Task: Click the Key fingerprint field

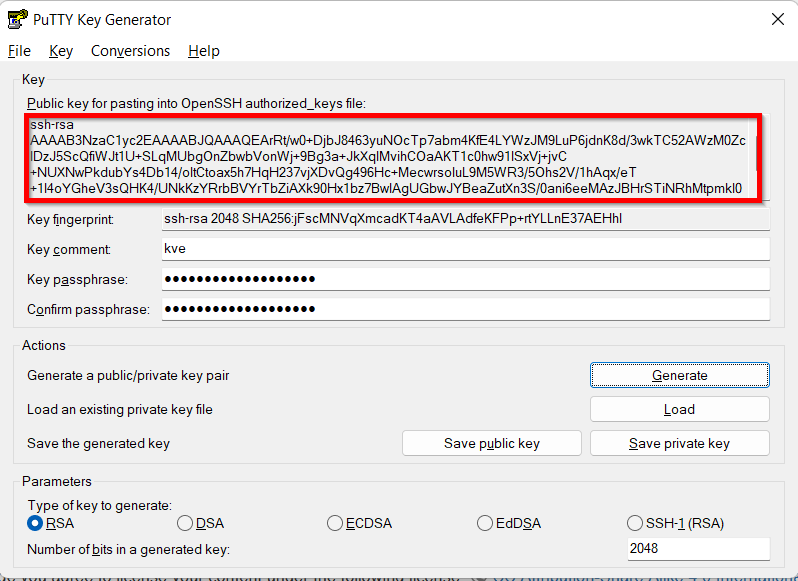Action: coord(465,218)
